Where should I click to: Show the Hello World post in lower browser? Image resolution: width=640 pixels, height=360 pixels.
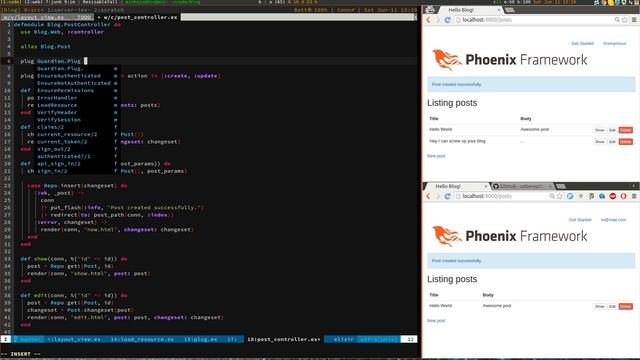point(599,306)
